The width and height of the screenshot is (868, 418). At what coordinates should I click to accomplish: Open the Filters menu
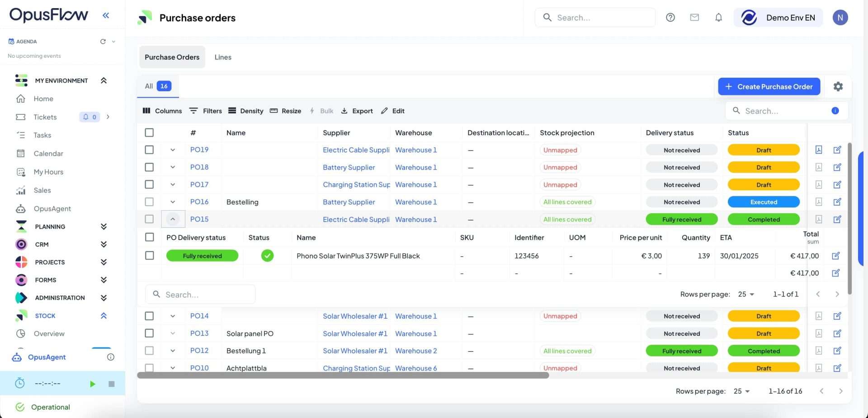coord(206,111)
